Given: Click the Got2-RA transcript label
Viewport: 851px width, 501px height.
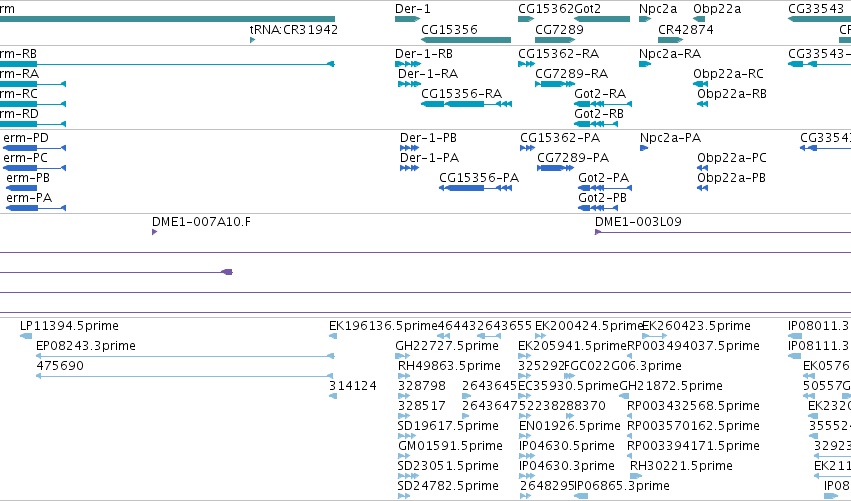Looking at the screenshot, I should click(600, 94).
